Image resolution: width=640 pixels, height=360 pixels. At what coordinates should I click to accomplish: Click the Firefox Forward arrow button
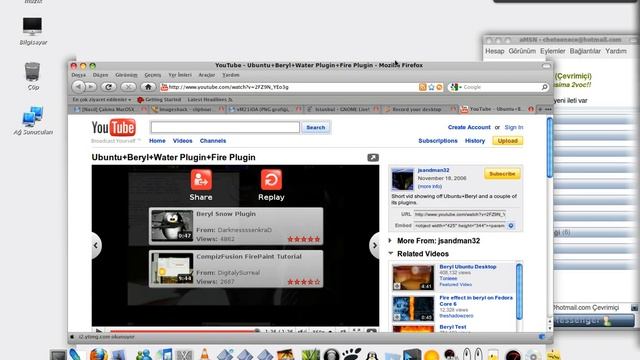(x=91, y=87)
